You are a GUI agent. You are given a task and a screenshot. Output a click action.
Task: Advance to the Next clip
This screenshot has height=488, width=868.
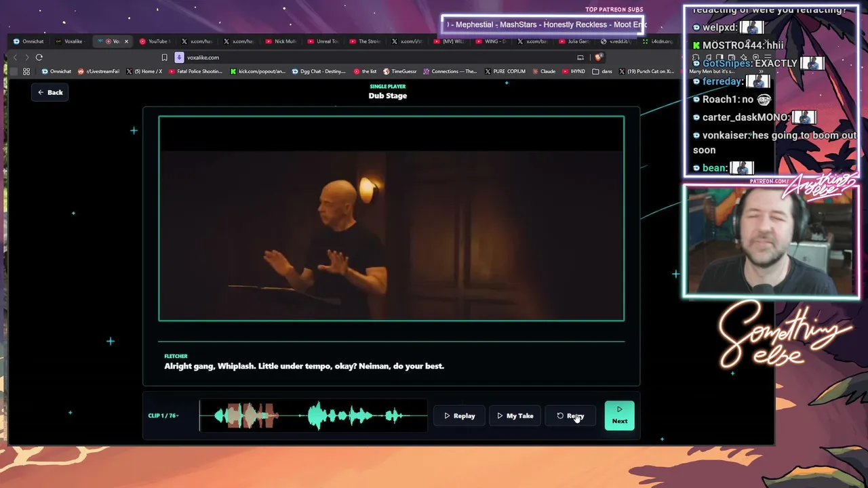(x=620, y=415)
